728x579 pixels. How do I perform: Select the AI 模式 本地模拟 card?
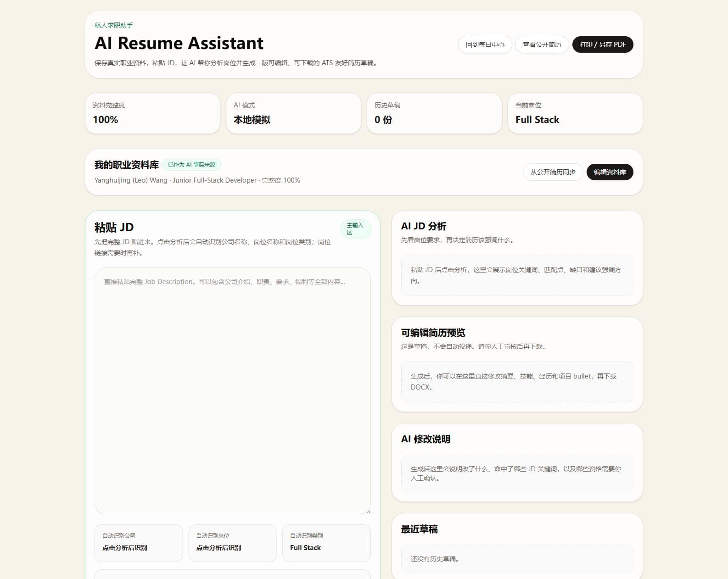click(x=293, y=113)
